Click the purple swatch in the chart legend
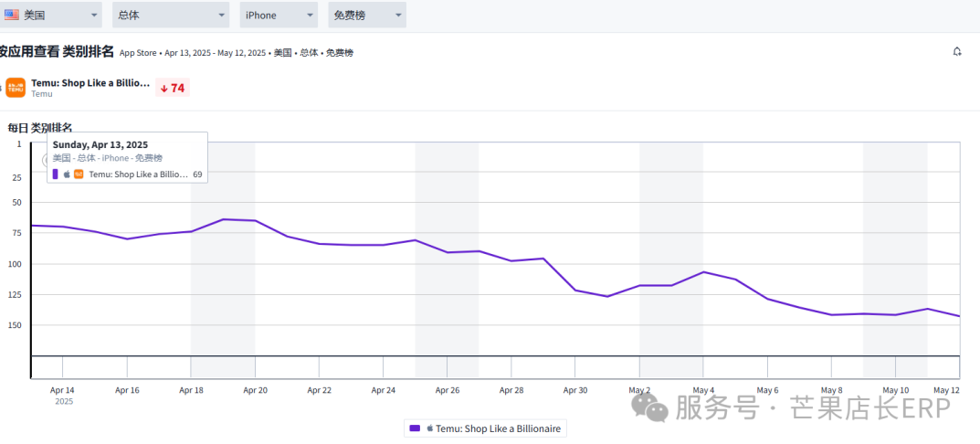This screenshot has width=980, height=444. point(415,428)
